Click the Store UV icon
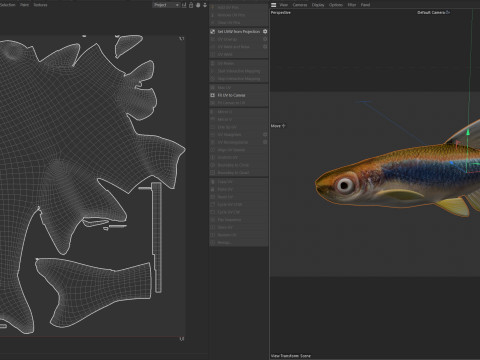The width and height of the screenshot is (480, 360). [x=212, y=227]
